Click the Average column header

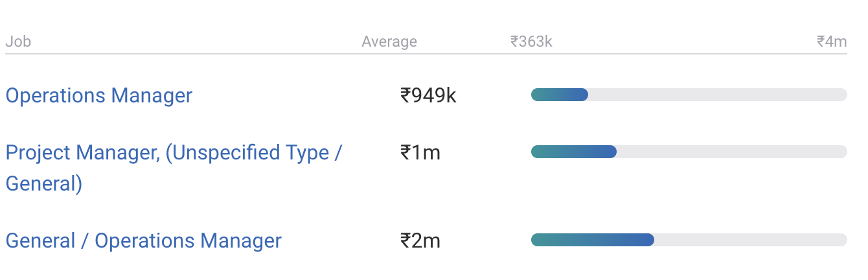pos(389,41)
